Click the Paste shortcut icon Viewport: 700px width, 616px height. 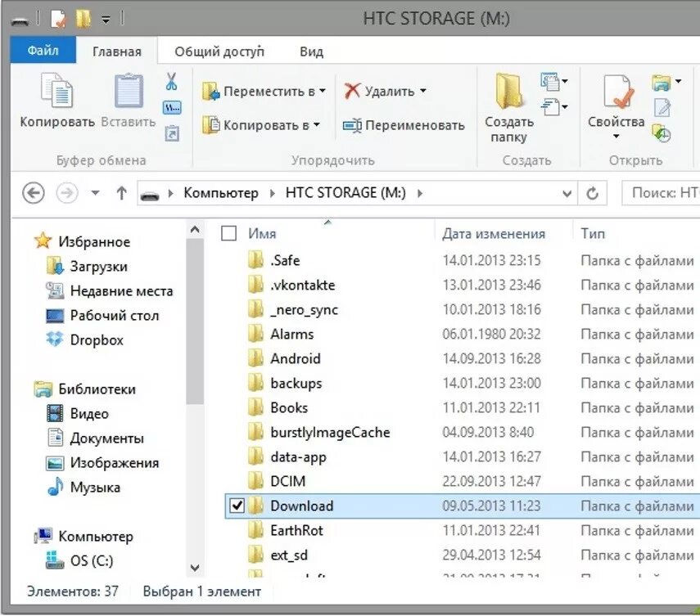(x=172, y=133)
